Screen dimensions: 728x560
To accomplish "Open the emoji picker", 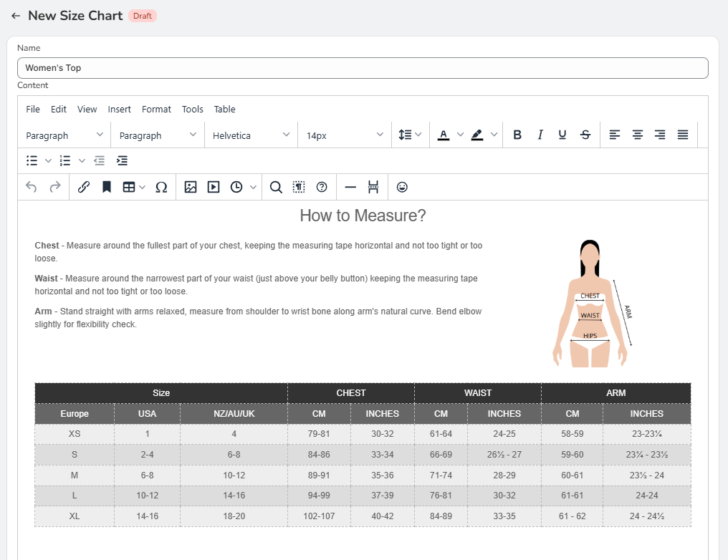I will pos(402,187).
